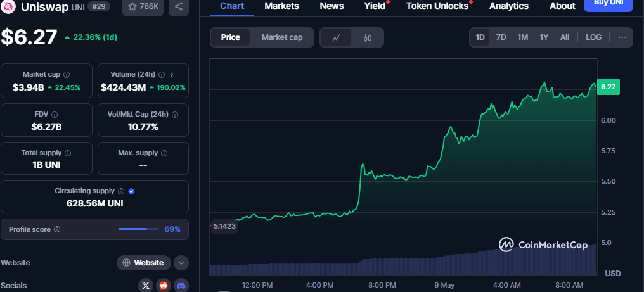
Task: Open the Analytics tab
Action: (x=509, y=6)
